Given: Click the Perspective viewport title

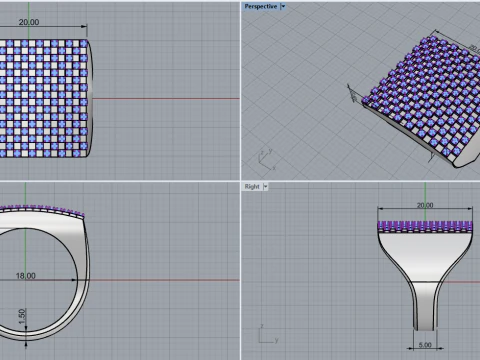Looking at the screenshot, I should pyautogui.click(x=261, y=6).
